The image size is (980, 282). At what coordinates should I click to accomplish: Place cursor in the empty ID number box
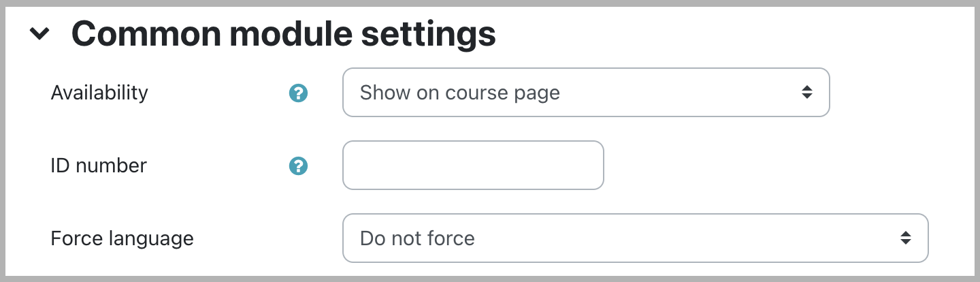click(x=473, y=166)
